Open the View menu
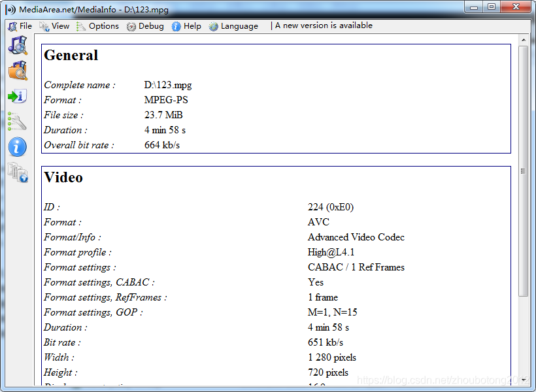The width and height of the screenshot is (536, 392). (x=54, y=26)
